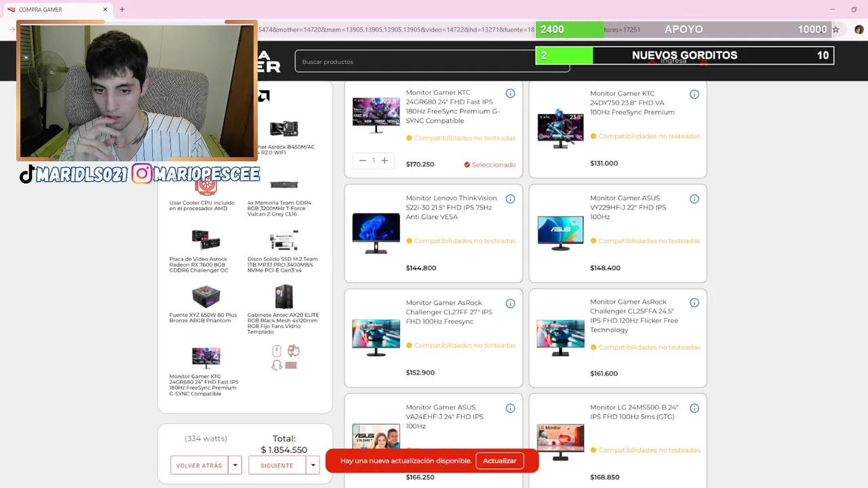Click the $152.900 price text
Viewport: 868px width, 488px height.
click(x=420, y=373)
